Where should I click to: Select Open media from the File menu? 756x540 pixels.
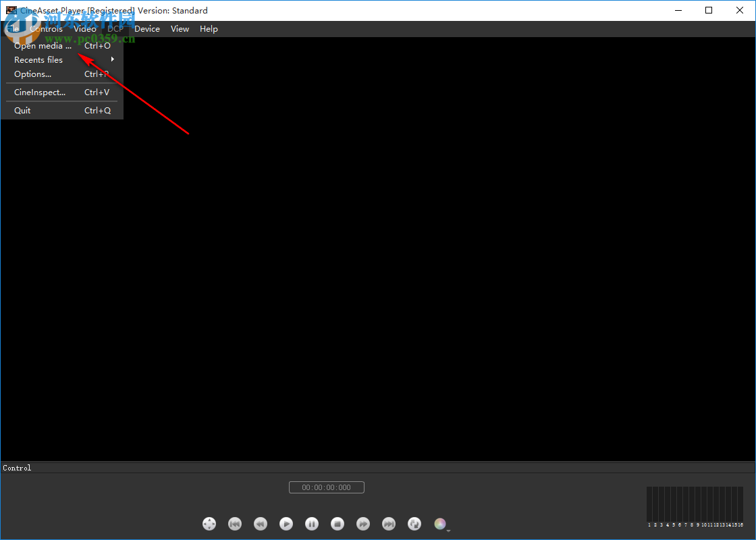(x=43, y=45)
